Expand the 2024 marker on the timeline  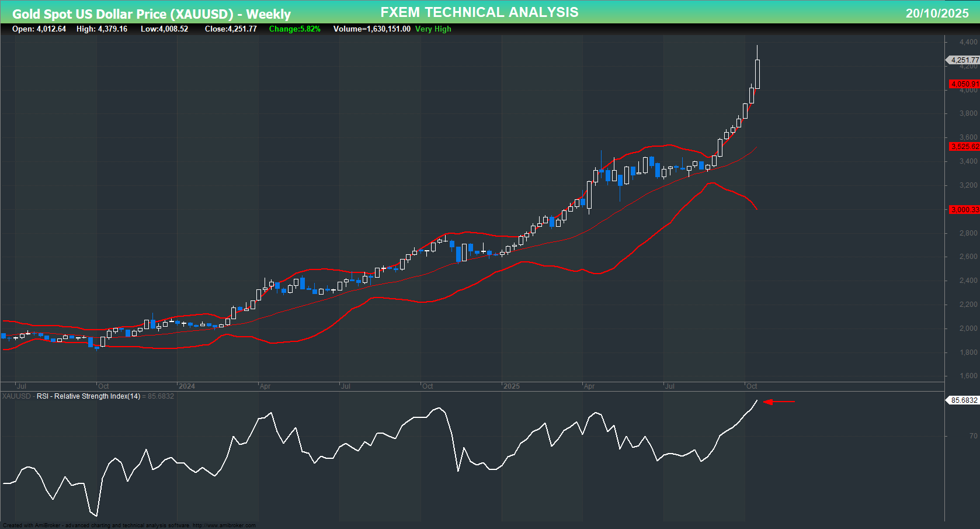187,386
